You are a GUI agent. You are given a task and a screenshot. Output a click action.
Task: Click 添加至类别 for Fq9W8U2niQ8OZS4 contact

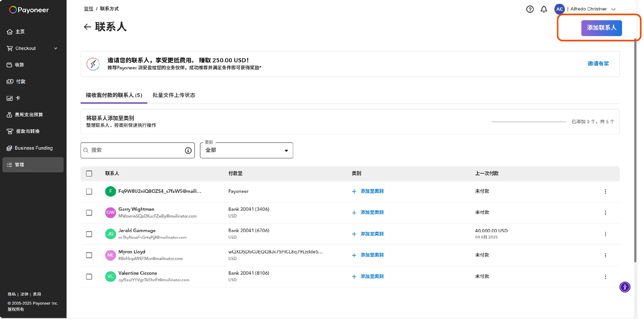tap(372, 191)
